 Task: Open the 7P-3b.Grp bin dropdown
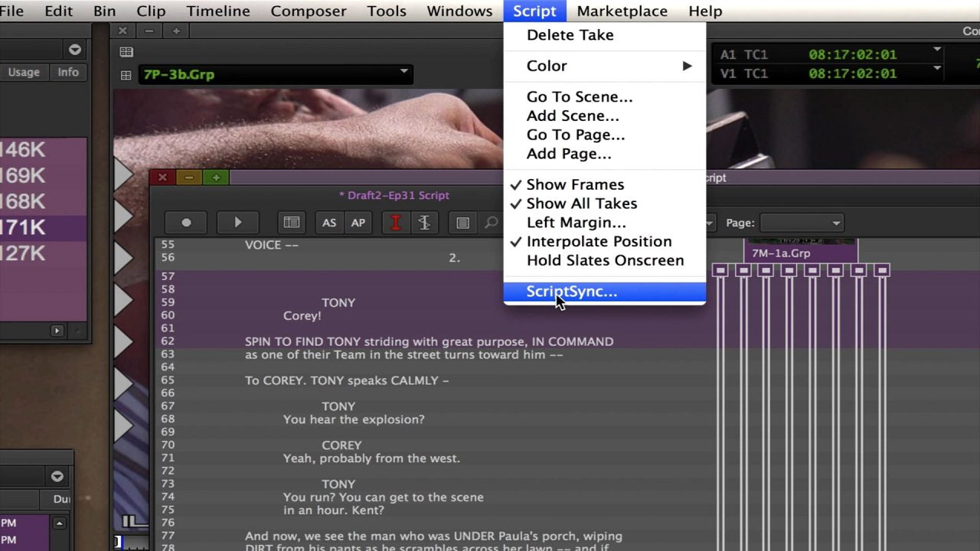[x=403, y=74]
